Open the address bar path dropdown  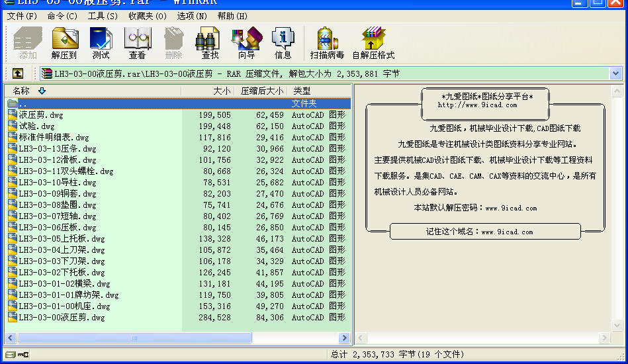coord(615,73)
